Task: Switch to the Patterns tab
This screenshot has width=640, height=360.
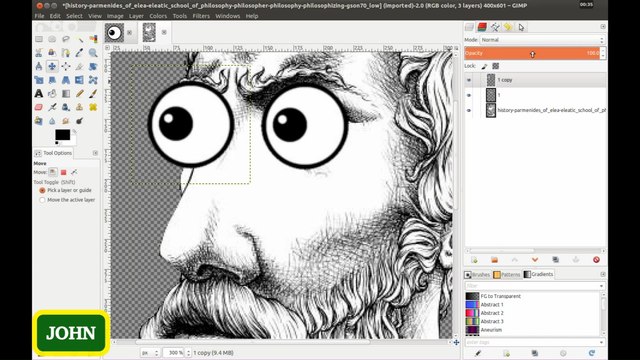Action: coord(507,275)
